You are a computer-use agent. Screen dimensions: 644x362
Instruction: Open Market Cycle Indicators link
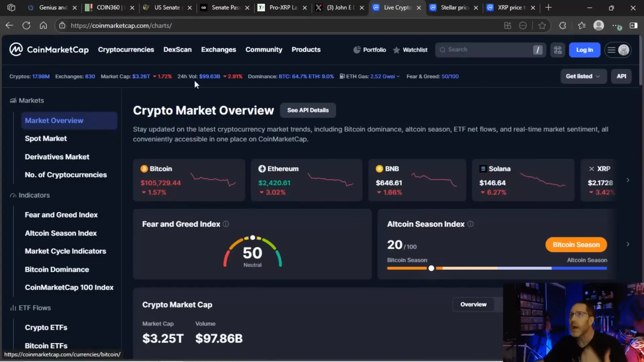click(x=65, y=251)
